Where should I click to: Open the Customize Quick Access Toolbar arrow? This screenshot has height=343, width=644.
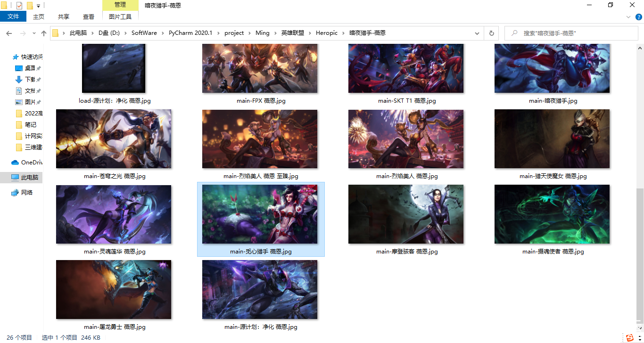(x=38, y=6)
